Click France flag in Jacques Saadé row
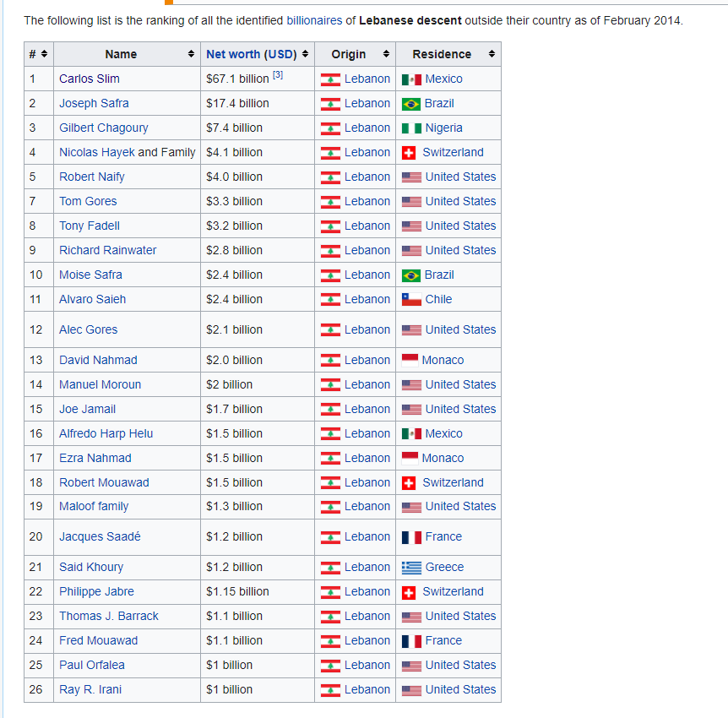Viewport: 728px width, 718px height. tap(411, 537)
